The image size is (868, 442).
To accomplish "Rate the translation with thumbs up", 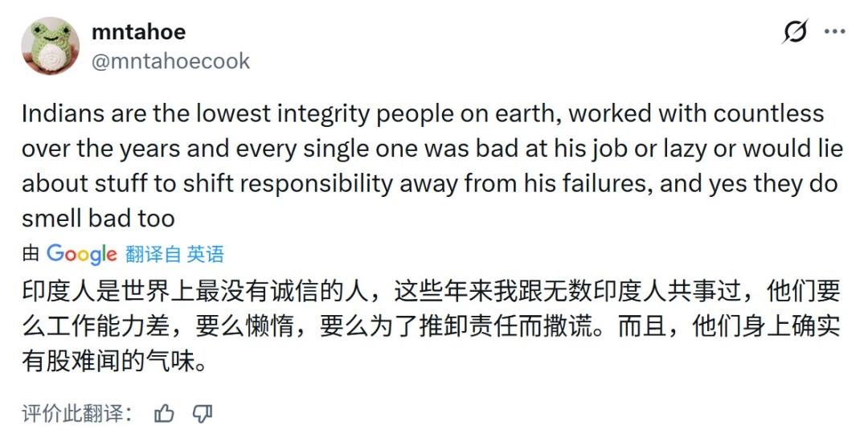I will [x=165, y=414].
